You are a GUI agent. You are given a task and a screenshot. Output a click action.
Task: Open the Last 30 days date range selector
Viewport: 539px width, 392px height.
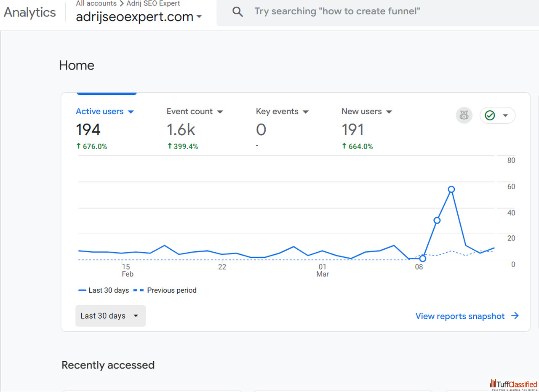(110, 316)
